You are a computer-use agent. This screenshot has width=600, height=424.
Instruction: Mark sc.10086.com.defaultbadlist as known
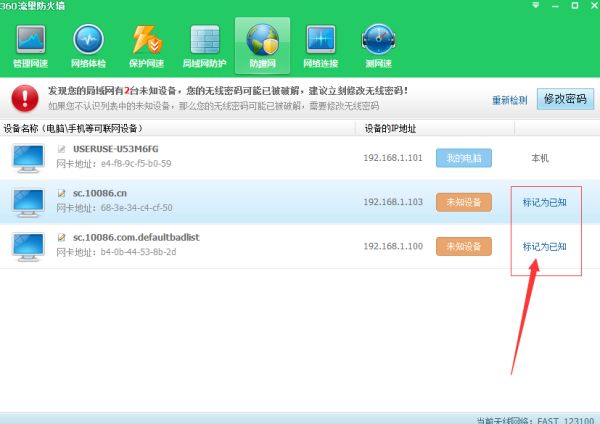pos(545,247)
